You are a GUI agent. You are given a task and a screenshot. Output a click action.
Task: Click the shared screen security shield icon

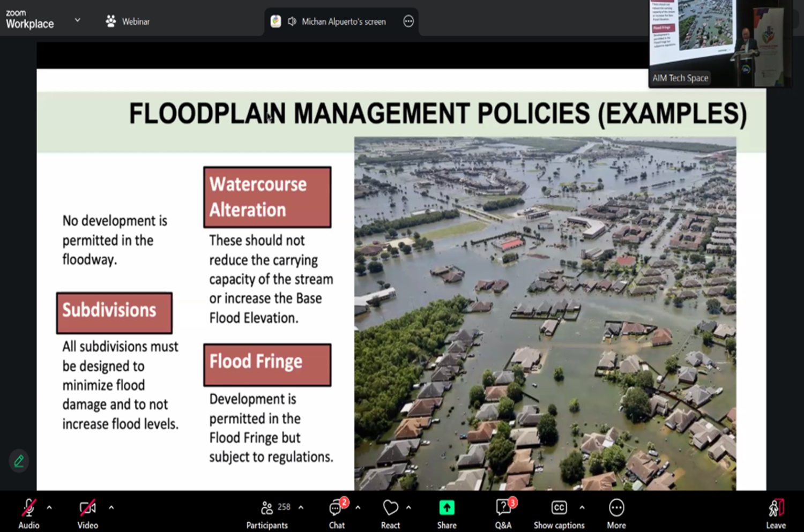pos(276,21)
